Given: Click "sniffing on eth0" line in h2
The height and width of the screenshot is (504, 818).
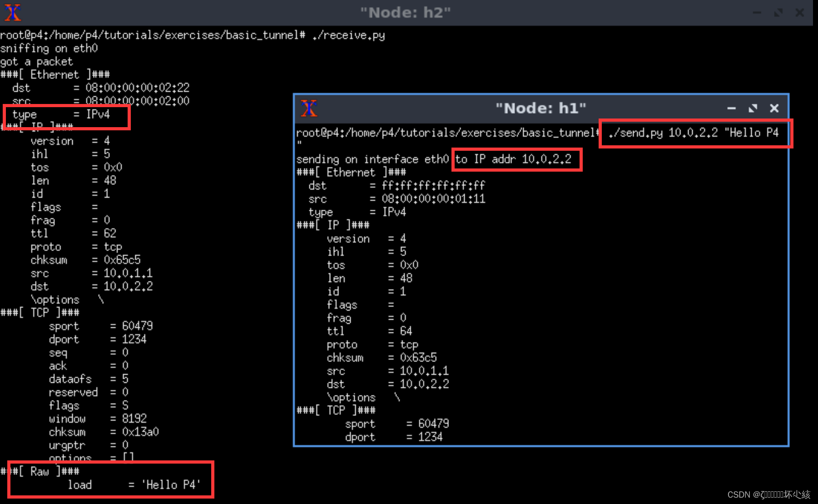Looking at the screenshot, I should point(49,49).
